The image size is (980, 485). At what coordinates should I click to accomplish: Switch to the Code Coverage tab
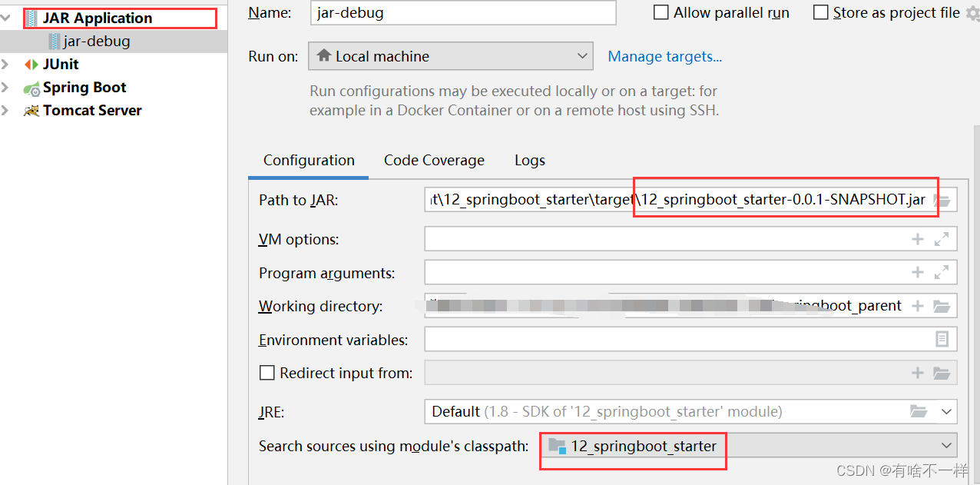click(434, 160)
